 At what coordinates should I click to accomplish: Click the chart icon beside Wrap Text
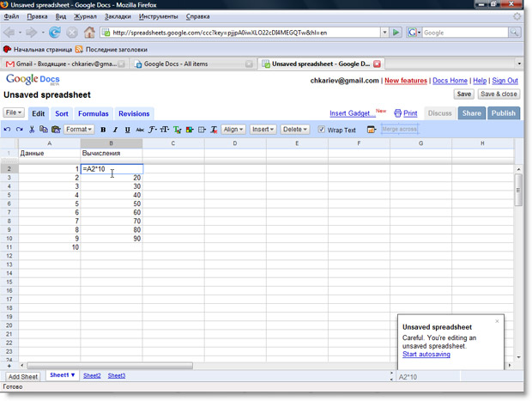[372, 130]
